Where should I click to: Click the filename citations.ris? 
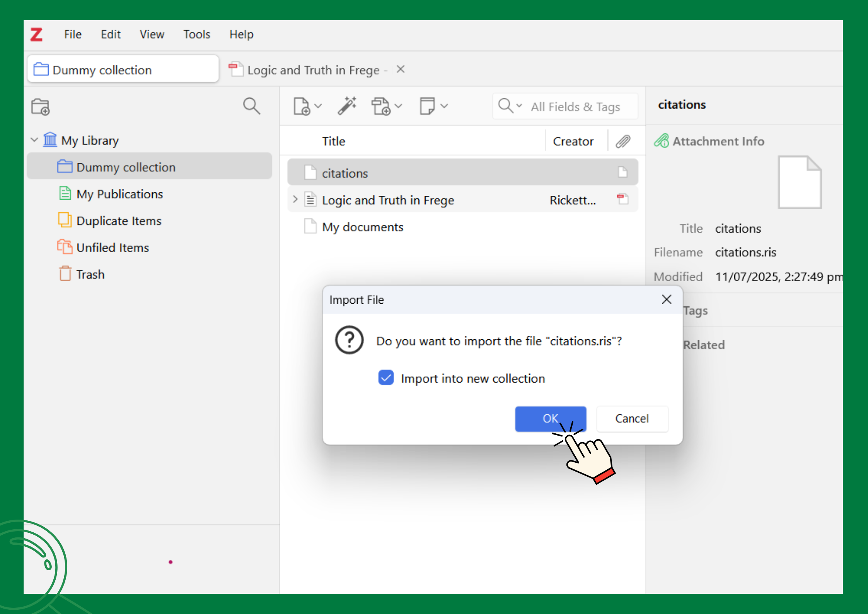[745, 252]
